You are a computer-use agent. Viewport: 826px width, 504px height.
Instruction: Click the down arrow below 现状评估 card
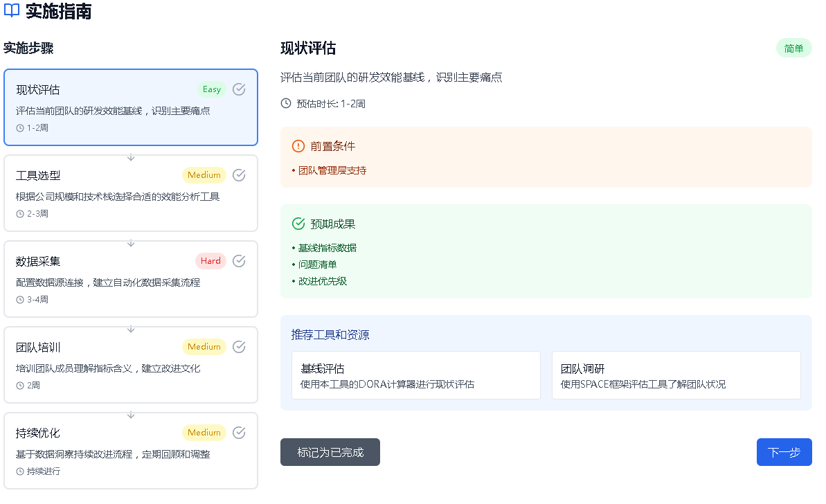coord(131,157)
